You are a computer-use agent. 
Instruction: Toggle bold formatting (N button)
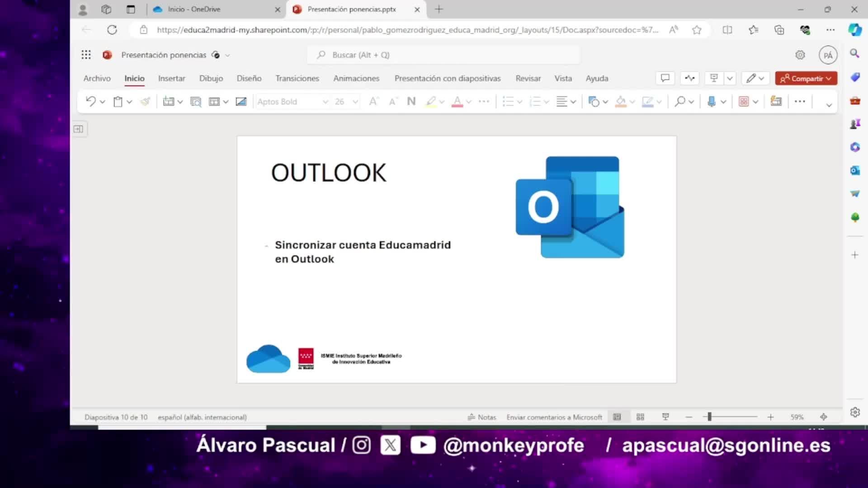point(411,101)
